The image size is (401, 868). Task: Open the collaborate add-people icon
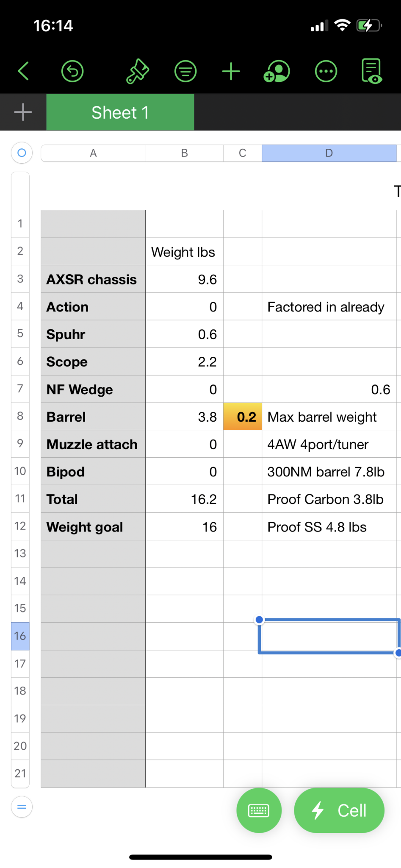(277, 71)
